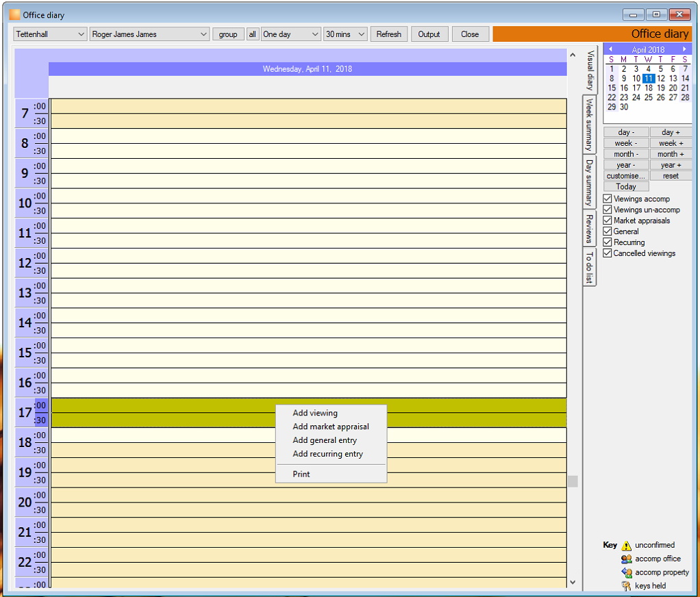Click the Today button
700x597 pixels.
tap(626, 186)
